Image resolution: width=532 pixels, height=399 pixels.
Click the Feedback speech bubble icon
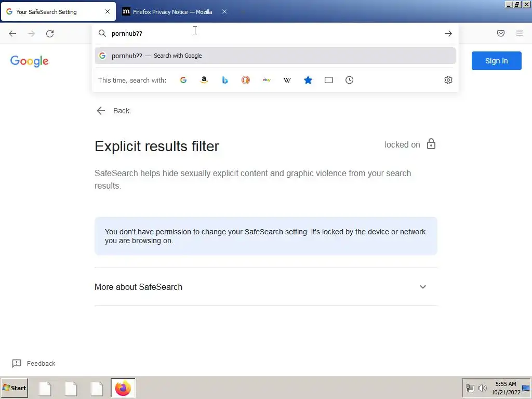point(17,363)
